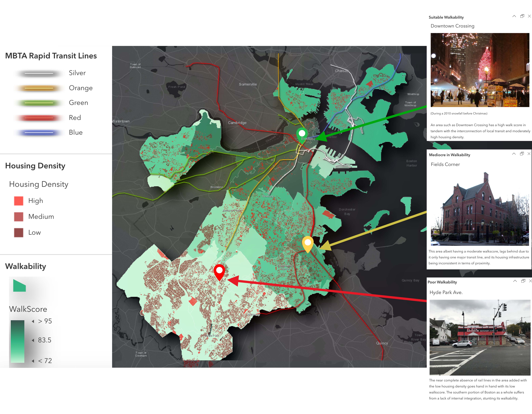
Task: Click the 'Mediocre in Walkability' popup header
Action: pyautogui.click(x=449, y=155)
